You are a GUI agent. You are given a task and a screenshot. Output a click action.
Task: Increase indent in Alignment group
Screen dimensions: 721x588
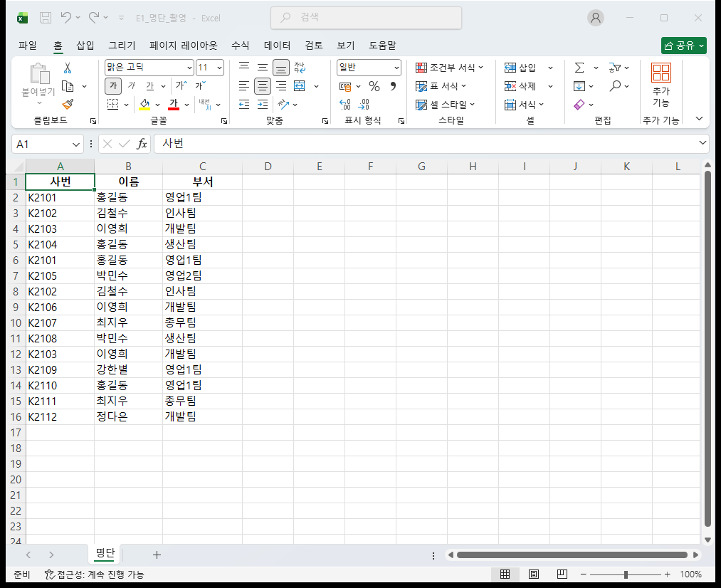point(263,105)
